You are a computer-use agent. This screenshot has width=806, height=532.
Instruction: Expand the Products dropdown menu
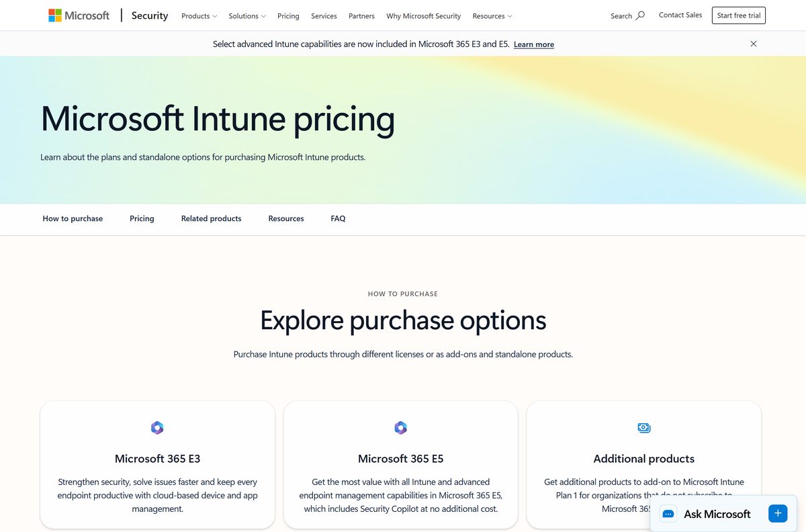tap(199, 15)
